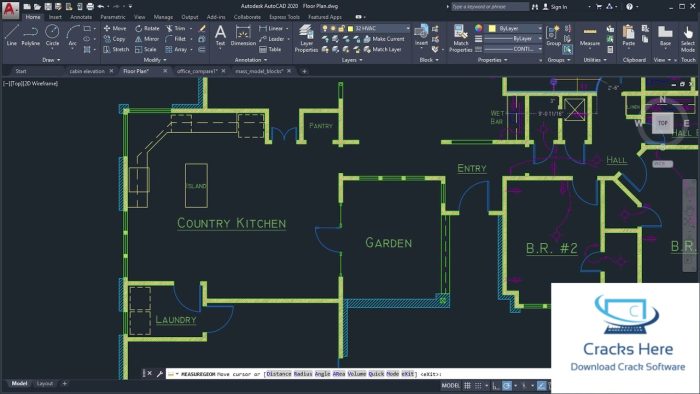The image size is (700, 394).
Task: Click the keyword search input field
Action: 490,7
